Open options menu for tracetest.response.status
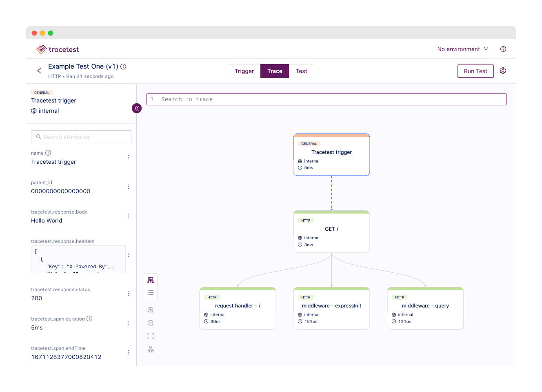 coord(129,294)
